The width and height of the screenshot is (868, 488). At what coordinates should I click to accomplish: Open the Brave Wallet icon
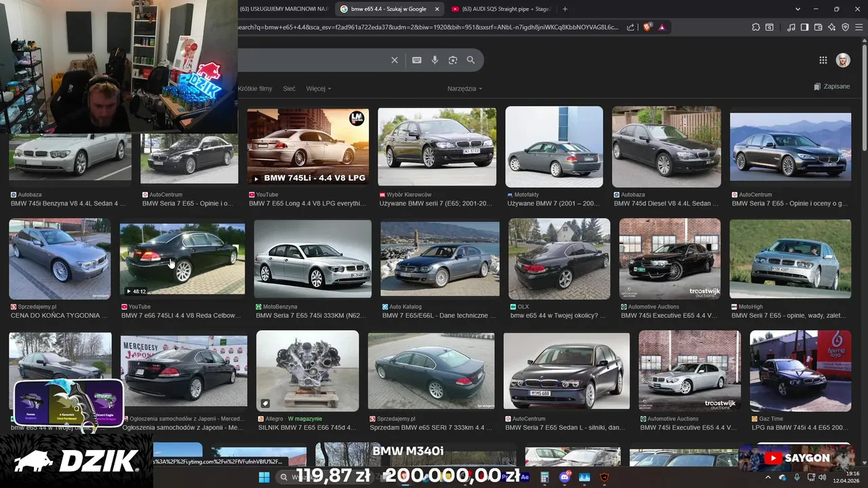(818, 27)
